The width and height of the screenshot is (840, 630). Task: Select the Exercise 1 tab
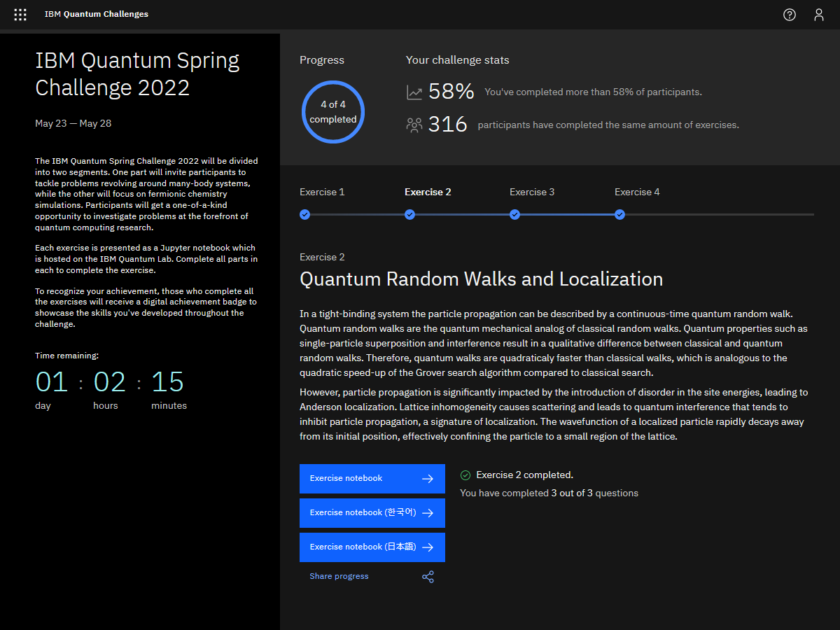(322, 192)
